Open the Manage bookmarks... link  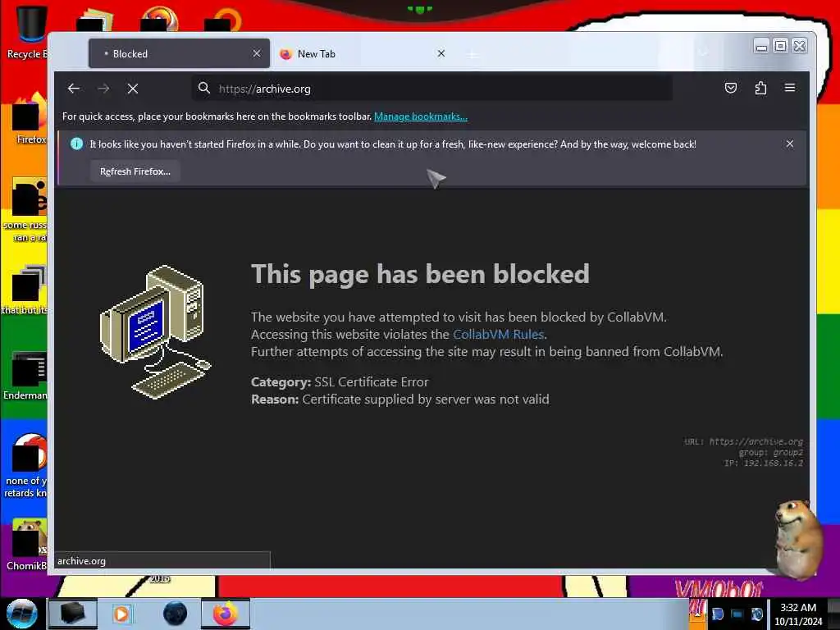[421, 116]
